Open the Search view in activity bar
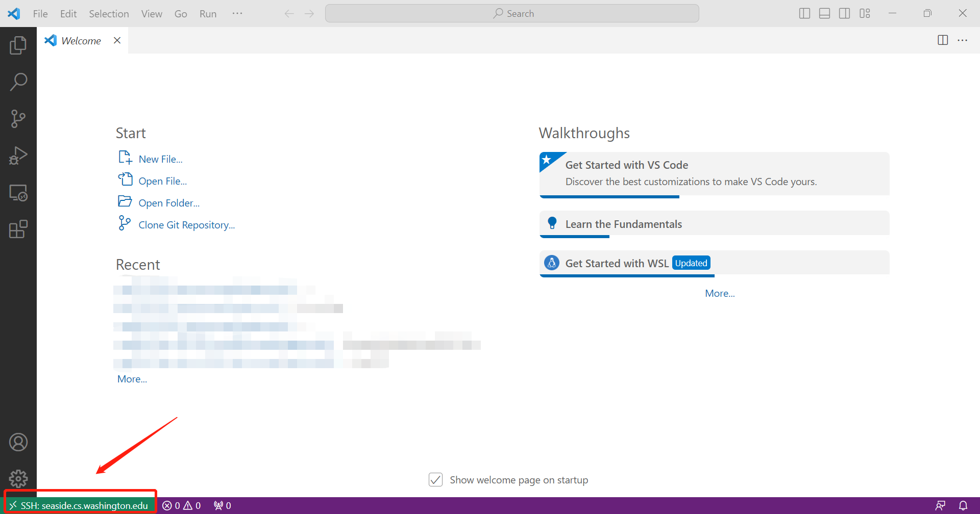The width and height of the screenshot is (980, 514). point(18,82)
